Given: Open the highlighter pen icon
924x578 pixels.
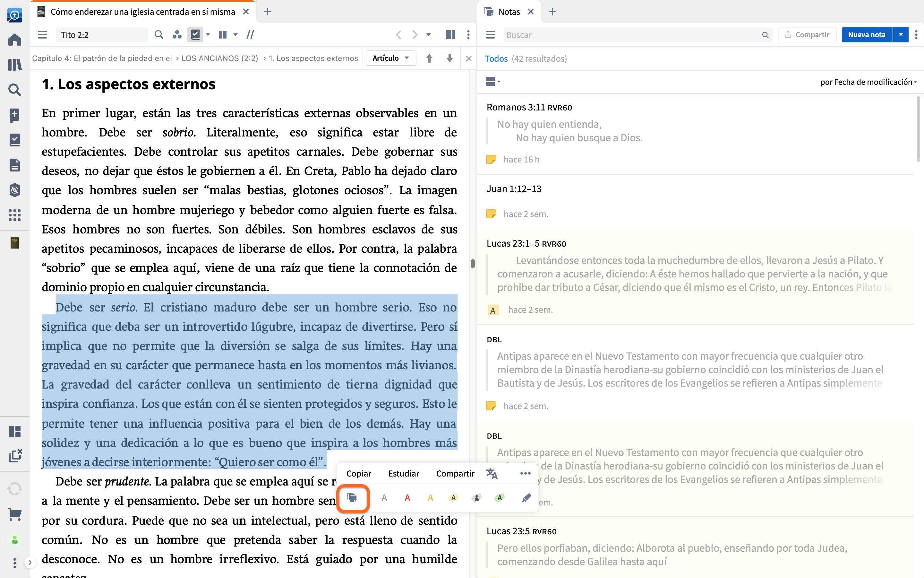Looking at the screenshot, I should [x=526, y=498].
